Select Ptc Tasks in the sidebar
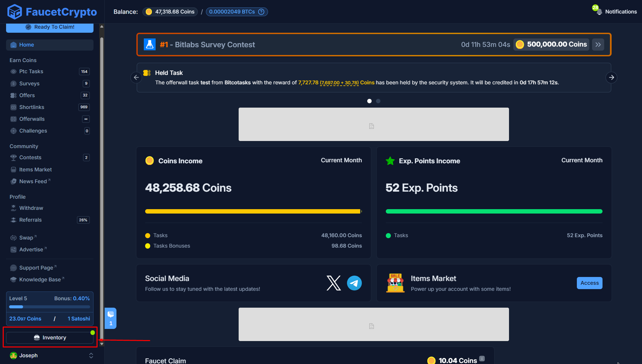Image resolution: width=642 pixels, height=364 pixels. click(31, 72)
